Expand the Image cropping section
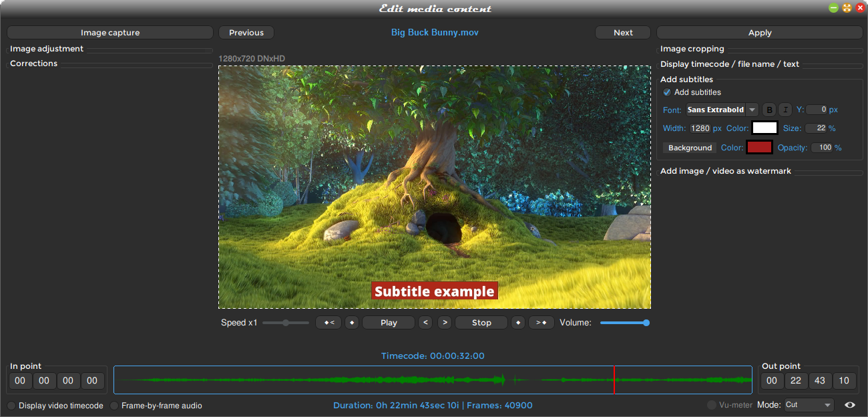 692,49
